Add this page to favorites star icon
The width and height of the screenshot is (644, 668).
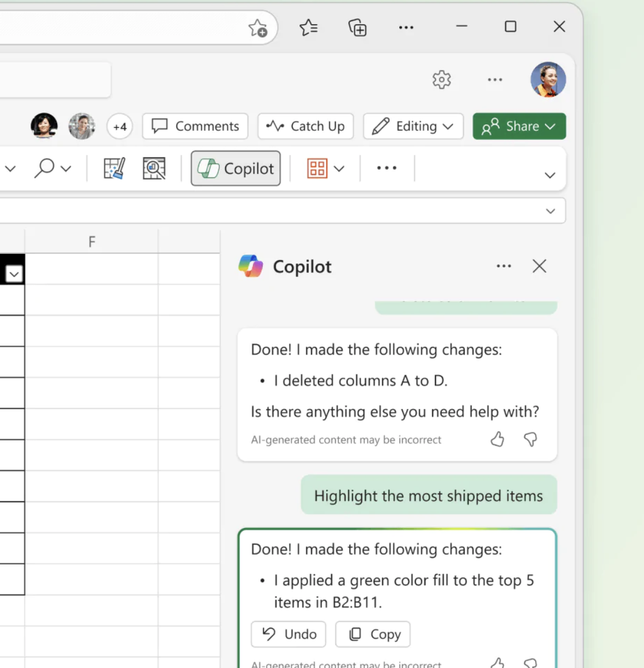pos(258,28)
